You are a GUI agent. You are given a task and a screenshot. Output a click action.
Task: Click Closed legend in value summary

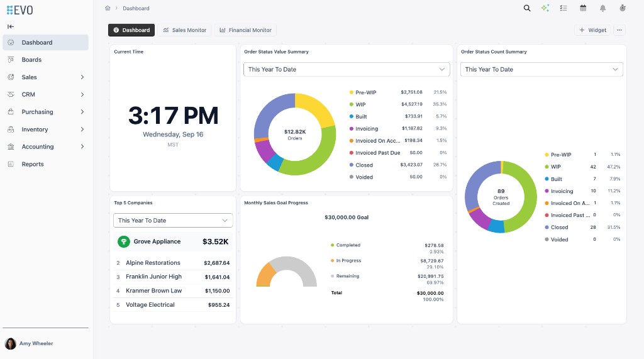pos(364,165)
